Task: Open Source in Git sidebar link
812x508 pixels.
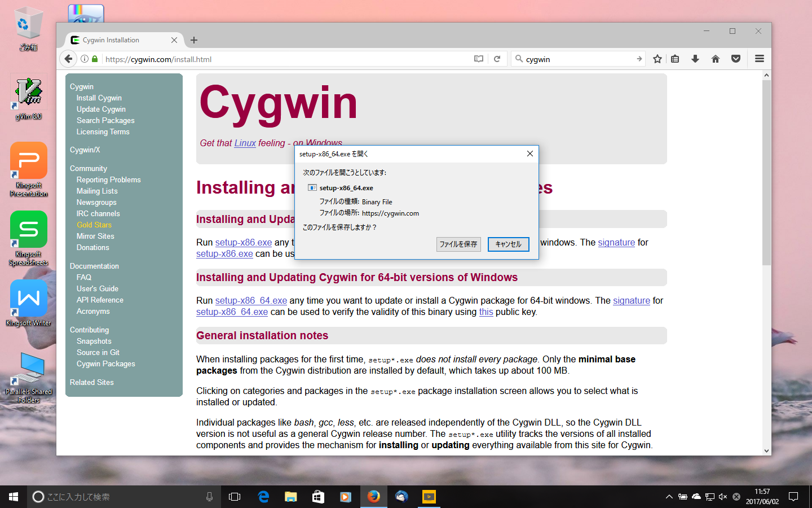Action: coord(98,353)
